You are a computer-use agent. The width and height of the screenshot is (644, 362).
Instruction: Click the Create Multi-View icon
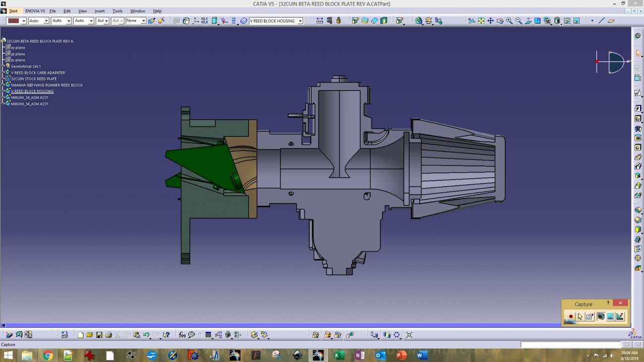pos(537,21)
